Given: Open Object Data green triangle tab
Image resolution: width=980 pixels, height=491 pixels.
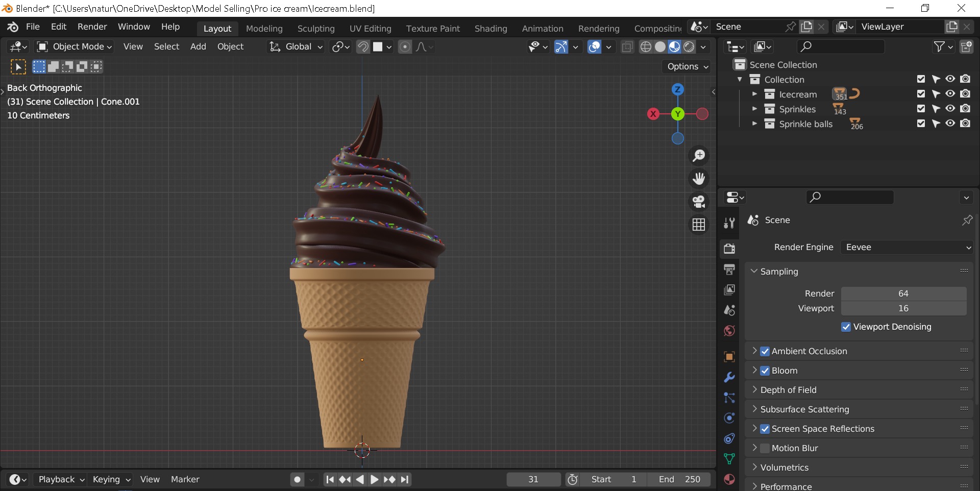Looking at the screenshot, I should coord(729,459).
